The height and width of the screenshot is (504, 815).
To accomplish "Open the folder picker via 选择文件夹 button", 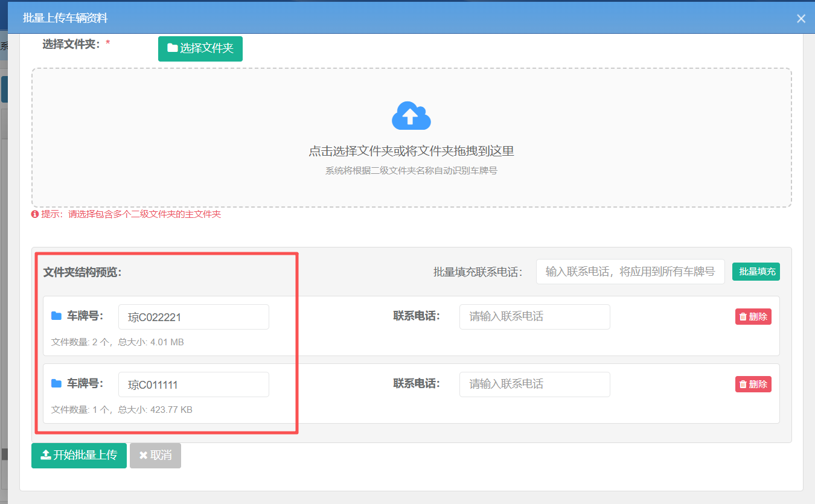I will (x=200, y=48).
